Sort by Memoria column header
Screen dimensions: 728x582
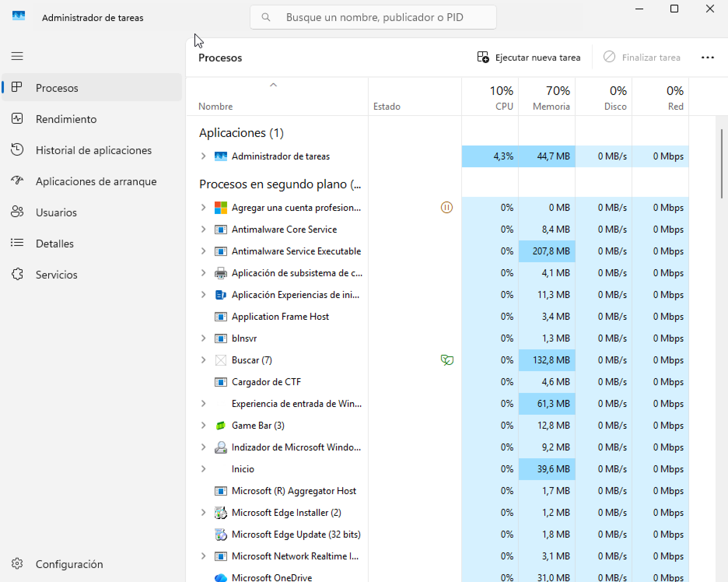coord(547,97)
